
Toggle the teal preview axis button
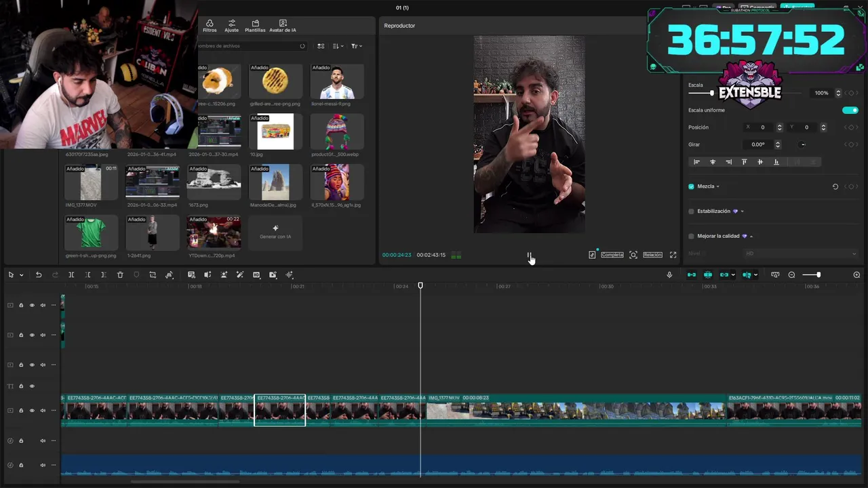(747, 274)
